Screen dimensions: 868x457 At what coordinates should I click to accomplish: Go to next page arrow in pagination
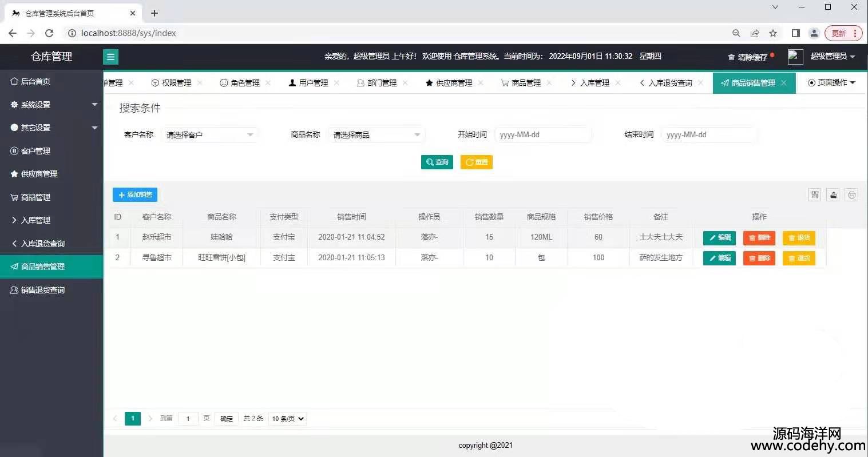[x=150, y=419]
